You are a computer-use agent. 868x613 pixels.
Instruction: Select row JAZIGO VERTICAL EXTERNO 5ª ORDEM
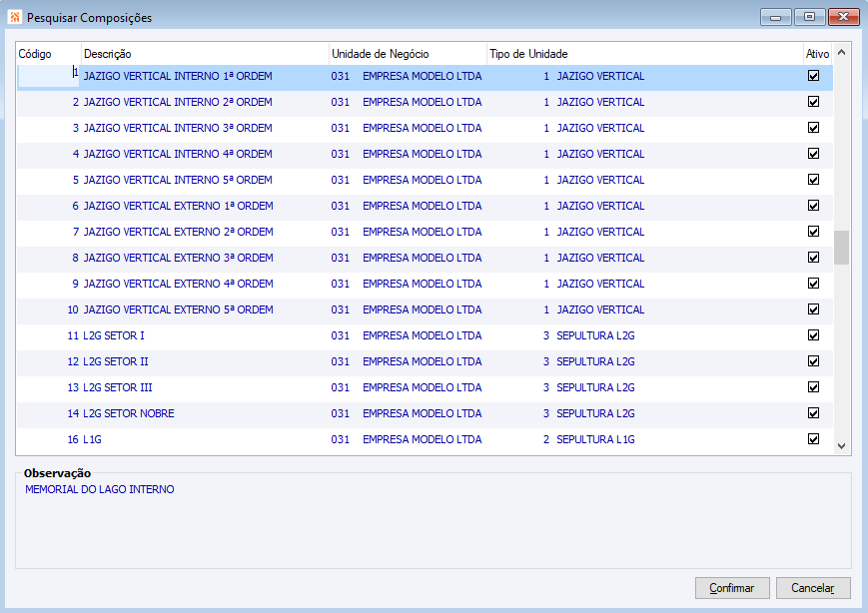425,310
